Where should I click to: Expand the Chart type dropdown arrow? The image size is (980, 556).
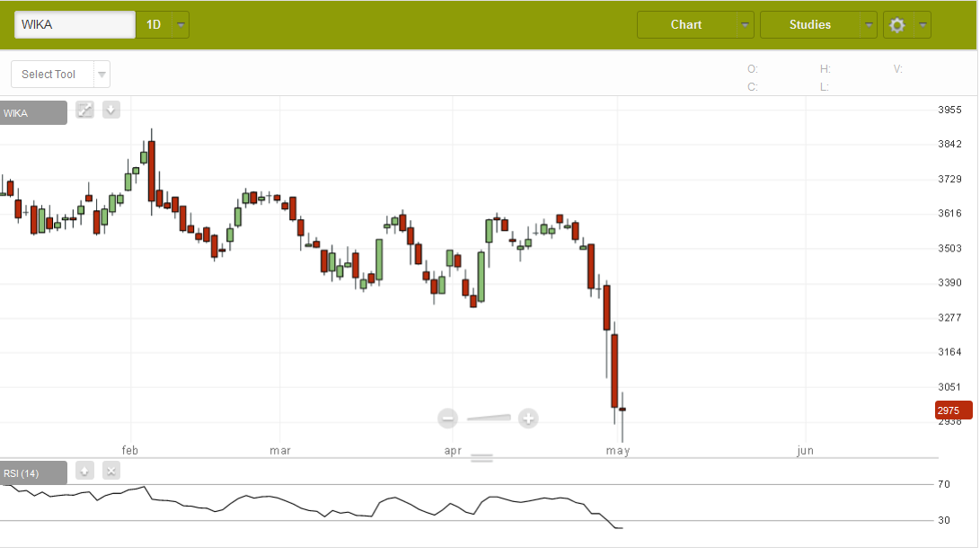(x=745, y=25)
